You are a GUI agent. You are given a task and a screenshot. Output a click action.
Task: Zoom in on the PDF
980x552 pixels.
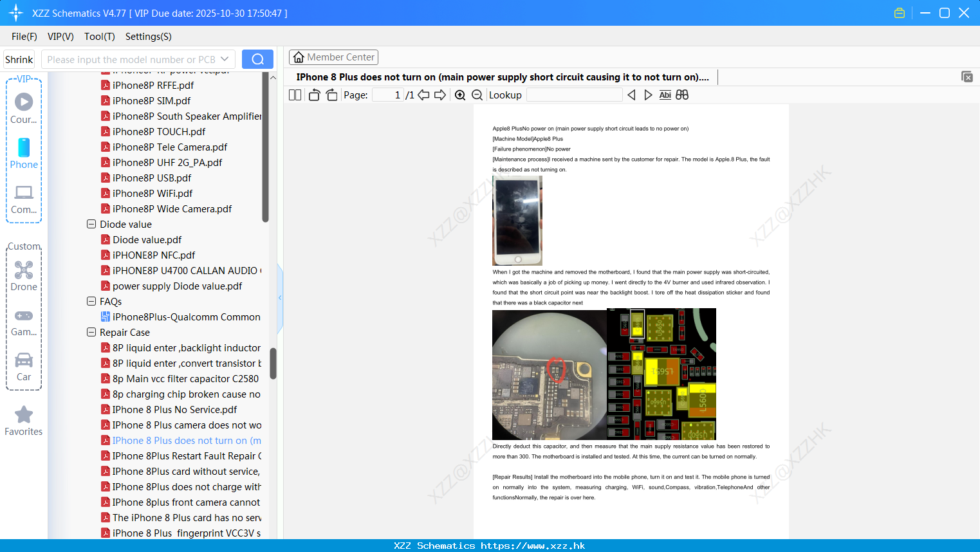(460, 95)
